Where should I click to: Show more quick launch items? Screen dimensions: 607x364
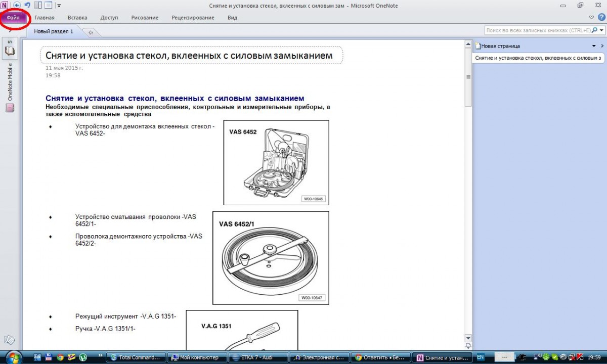pyautogui.click(x=101, y=356)
